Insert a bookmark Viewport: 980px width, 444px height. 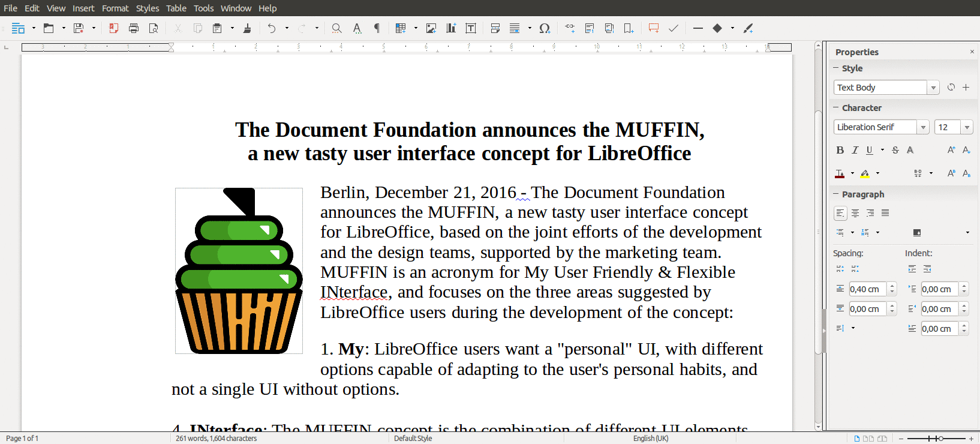tap(629, 28)
